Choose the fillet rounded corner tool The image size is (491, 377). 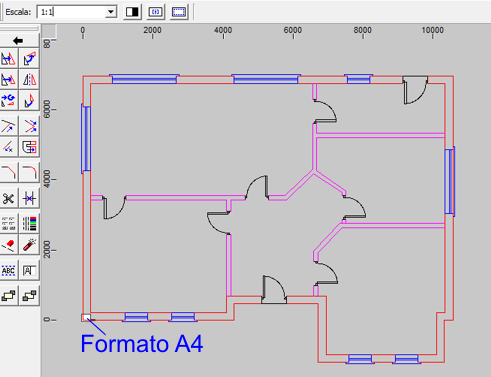pyautogui.click(x=29, y=172)
